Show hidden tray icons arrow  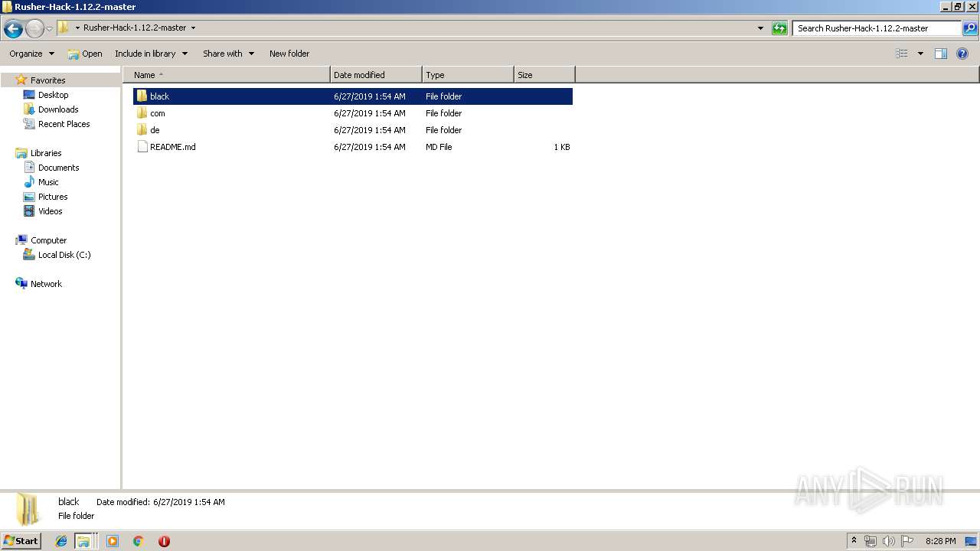pos(854,540)
